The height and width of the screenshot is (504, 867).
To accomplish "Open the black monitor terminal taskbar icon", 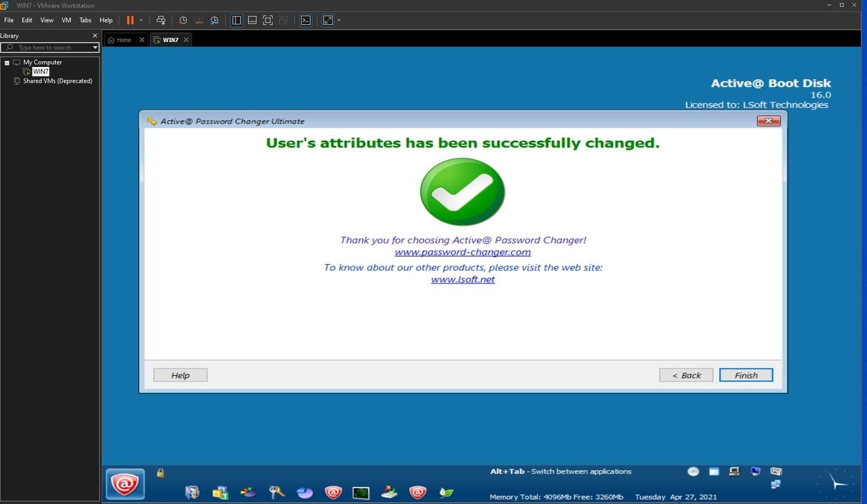I will [361, 493].
